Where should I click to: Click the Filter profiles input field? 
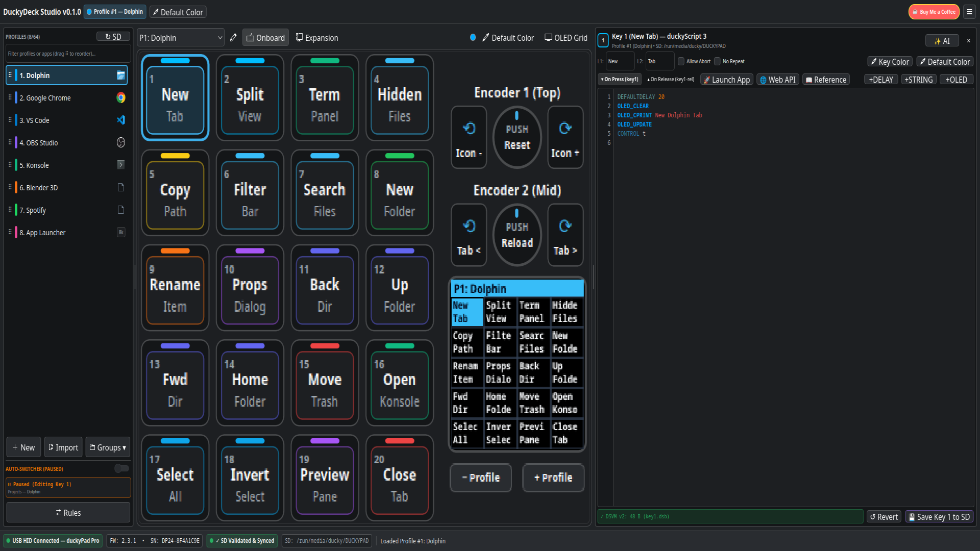tap(68, 54)
